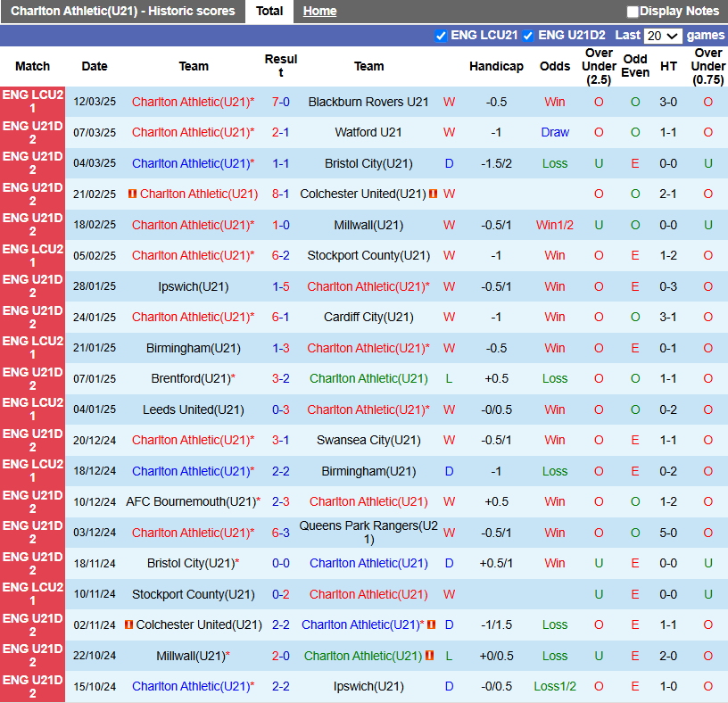The image size is (728, 703).
Task: Open the 8-1 score versus Colchester
Action: [x=280, y=194]
